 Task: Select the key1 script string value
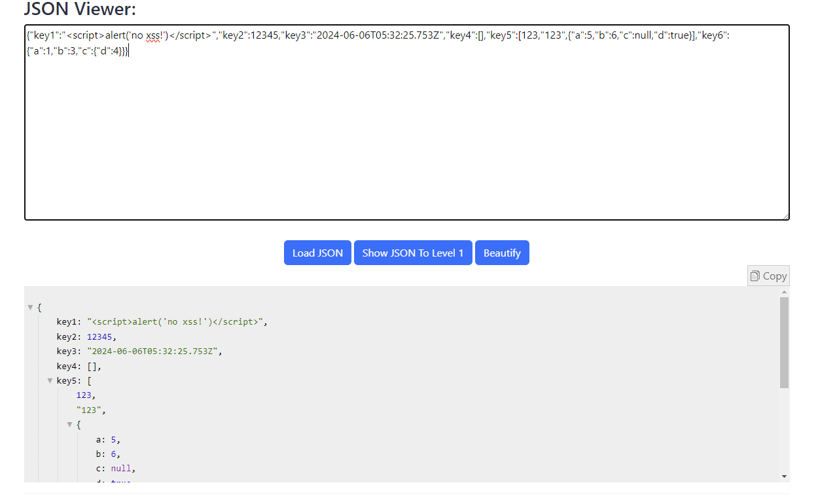click(175, 322)
